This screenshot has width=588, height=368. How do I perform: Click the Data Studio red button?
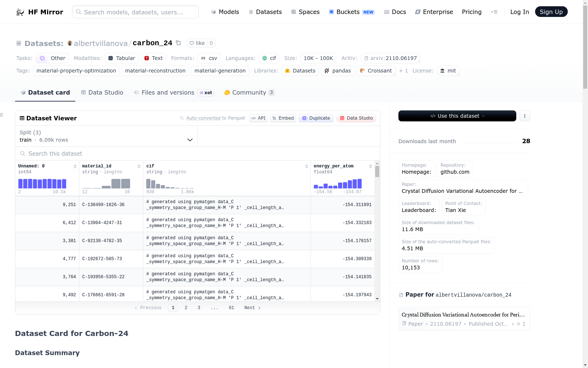356,118
